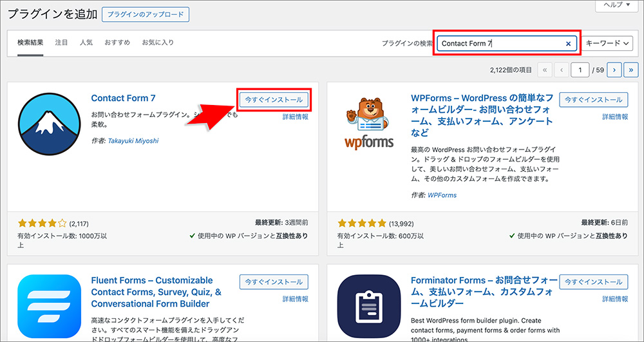
Task: Switch to the お気に入り tab
Action: [x=158, y=43]
